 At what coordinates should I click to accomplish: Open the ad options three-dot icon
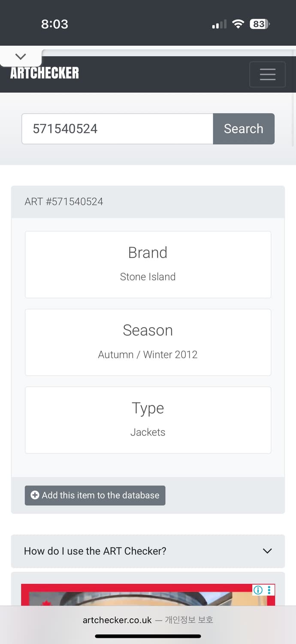point(269,590)
